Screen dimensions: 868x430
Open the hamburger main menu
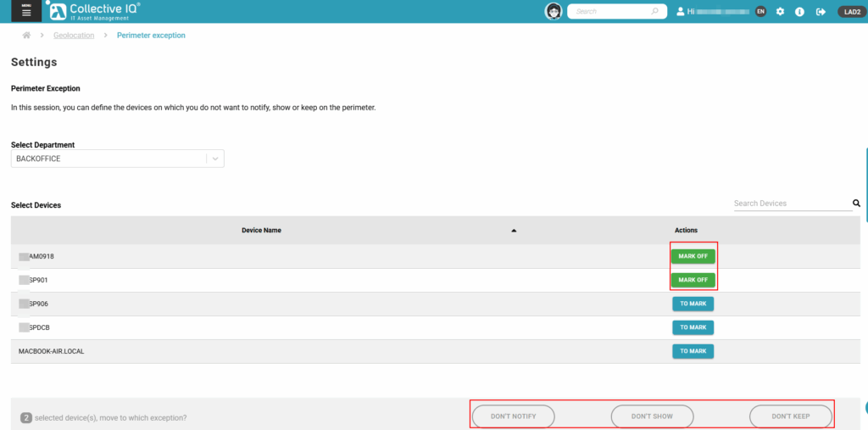point(26,11)
